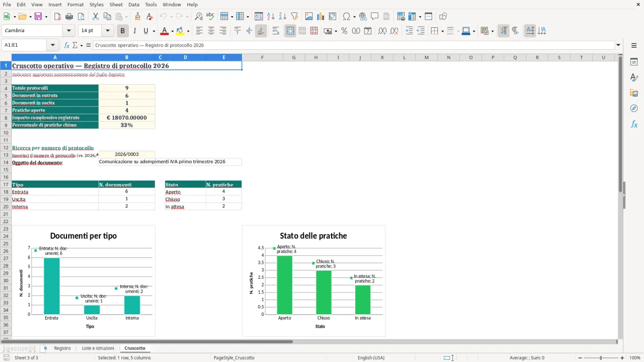
Task: Align cell content to bottom
Action: click(x=261, y=31)
